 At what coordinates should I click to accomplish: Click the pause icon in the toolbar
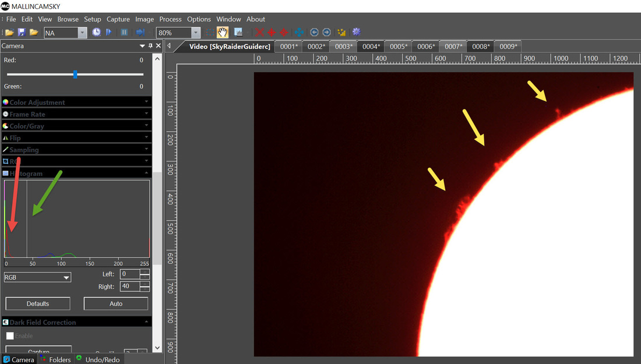(124, 32)
